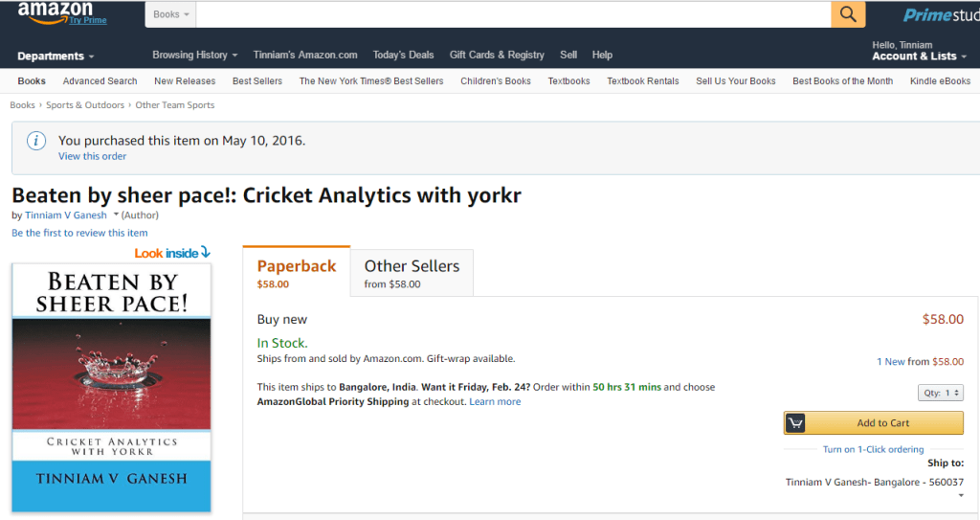980x520 pixels.
Task: Click the View this order link
Action: (92, 156)
